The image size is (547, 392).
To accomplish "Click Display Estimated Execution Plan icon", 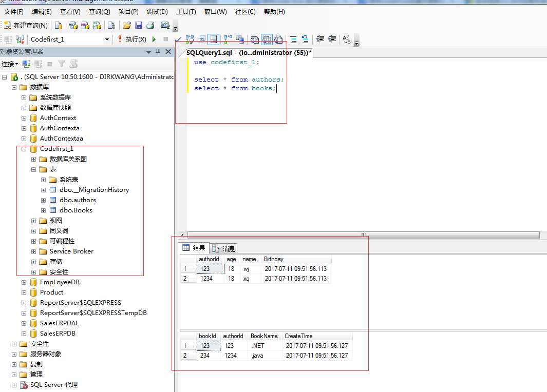I will click(x=190, y=40).
